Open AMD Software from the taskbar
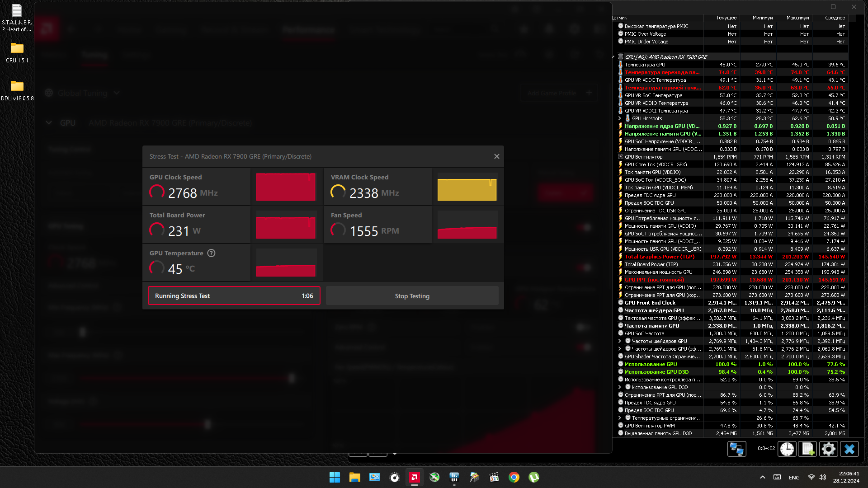 [x=414, y=477]
